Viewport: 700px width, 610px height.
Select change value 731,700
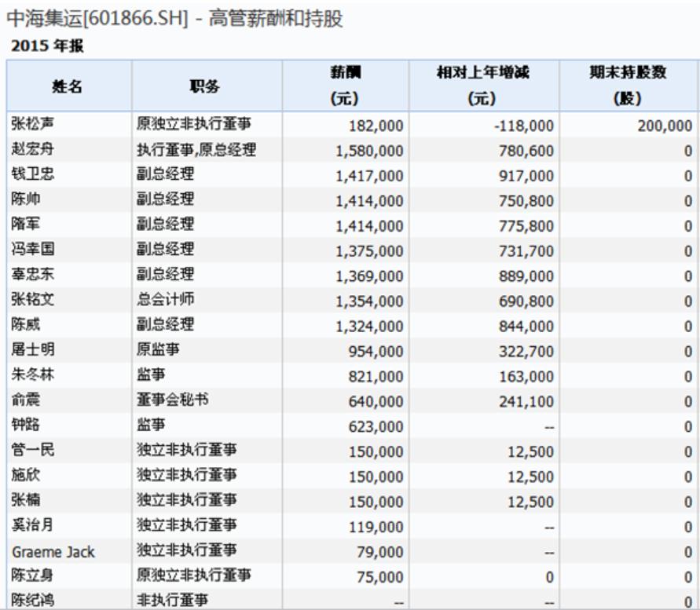526,251
